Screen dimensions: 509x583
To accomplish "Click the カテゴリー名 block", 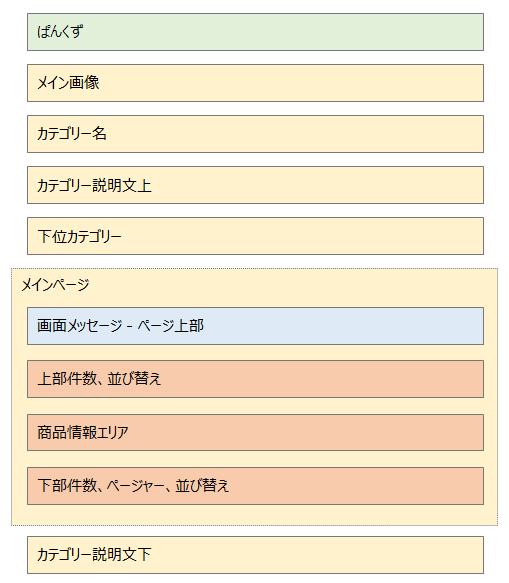I will (255, 134).
